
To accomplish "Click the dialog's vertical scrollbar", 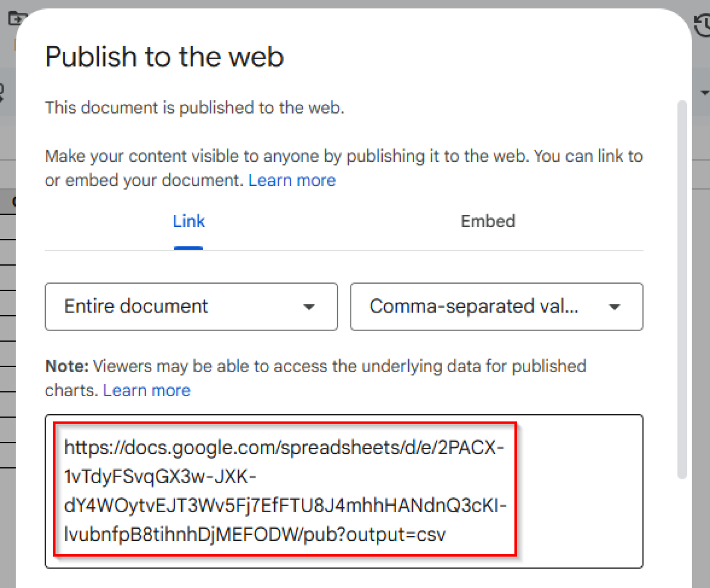I will click(x=683, y=287).
